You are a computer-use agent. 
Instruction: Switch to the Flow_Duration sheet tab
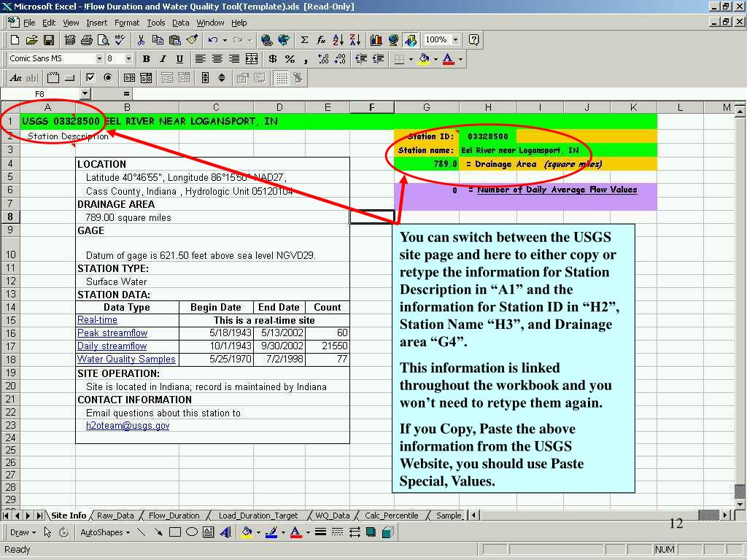click(x=174, y=516)
